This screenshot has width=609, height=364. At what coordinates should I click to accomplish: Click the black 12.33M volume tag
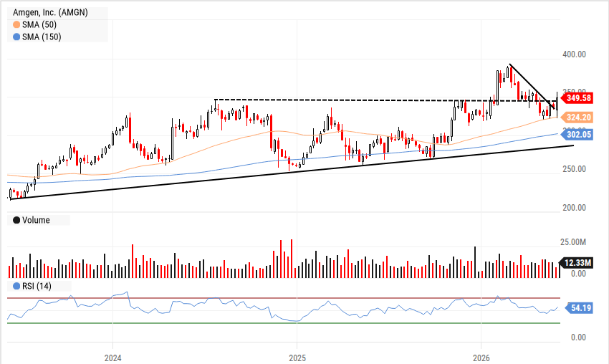pyautogui.click(x=577, y=263)
